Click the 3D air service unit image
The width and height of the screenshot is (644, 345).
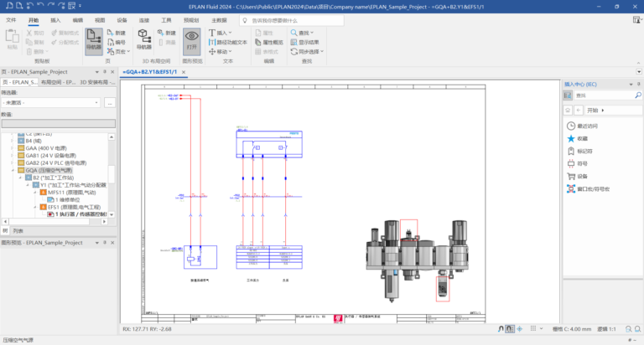point(417,261)
